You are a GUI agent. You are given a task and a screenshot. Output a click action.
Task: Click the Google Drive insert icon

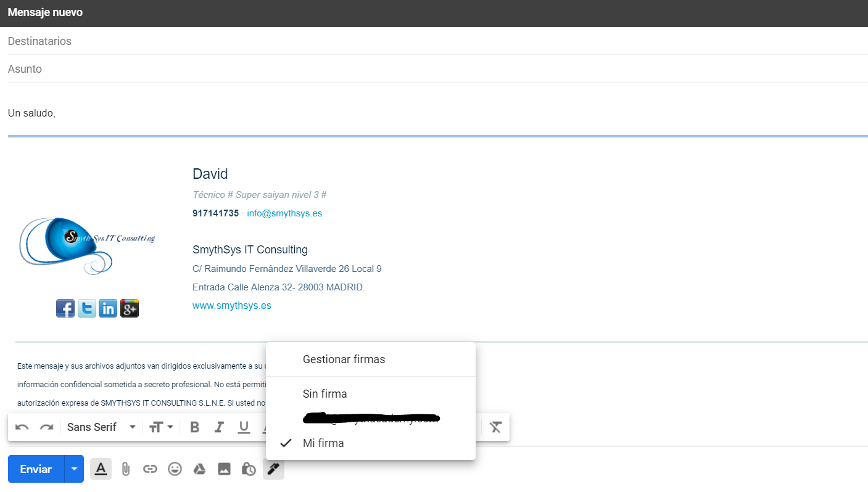click(x=199, y=469)
